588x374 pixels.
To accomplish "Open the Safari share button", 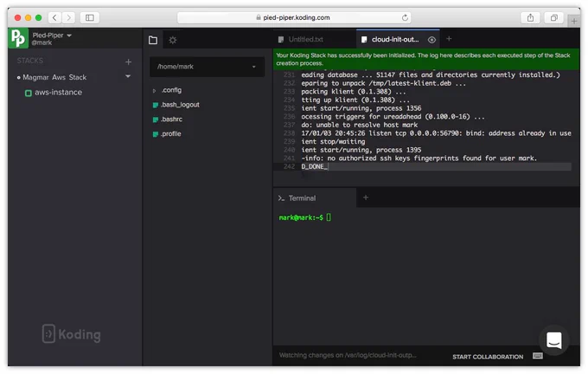I will [x=530, y=17].
